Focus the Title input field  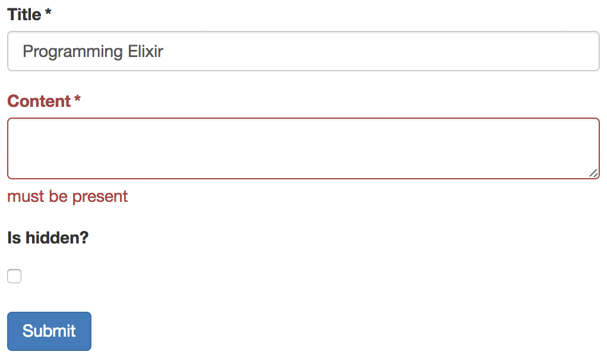coord(303,51)
